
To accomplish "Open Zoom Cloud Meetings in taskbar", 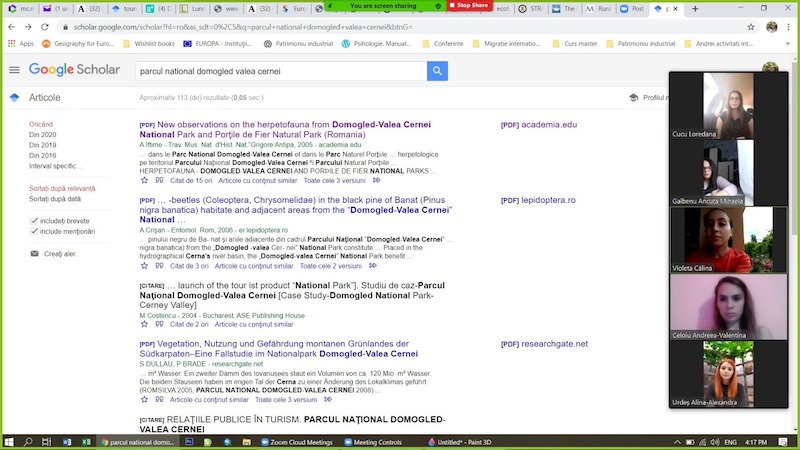I will click(296, 442).
